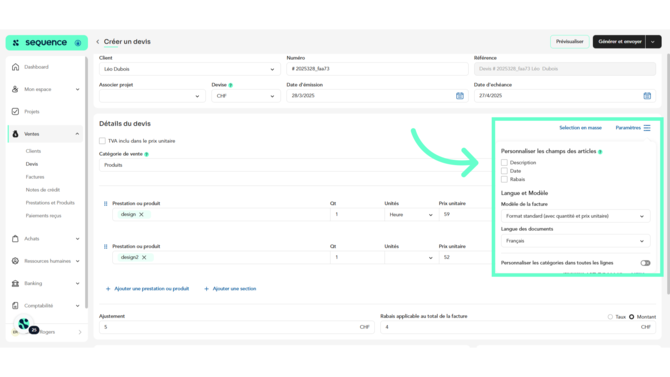Viewport: 670px width, 377px height.
Task: Go back with arrow beside Créer un devis
Action: (x=98, y=42)
